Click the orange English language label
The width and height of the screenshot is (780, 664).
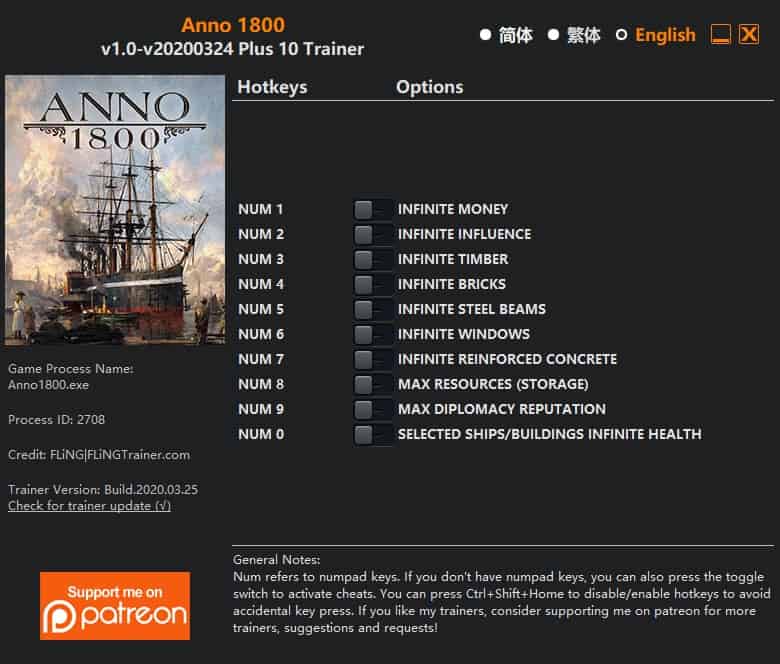[x=665, y=35]
